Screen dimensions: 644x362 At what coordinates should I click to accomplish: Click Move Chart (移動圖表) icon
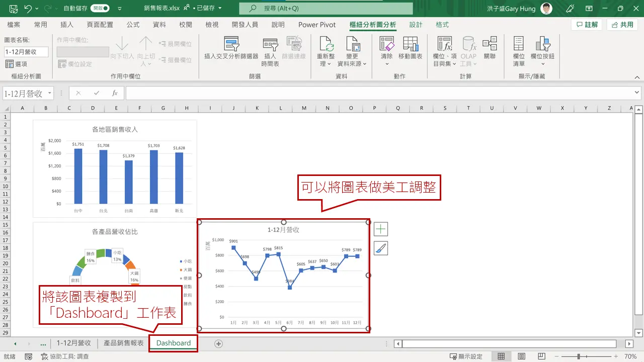tap(410, 44)
